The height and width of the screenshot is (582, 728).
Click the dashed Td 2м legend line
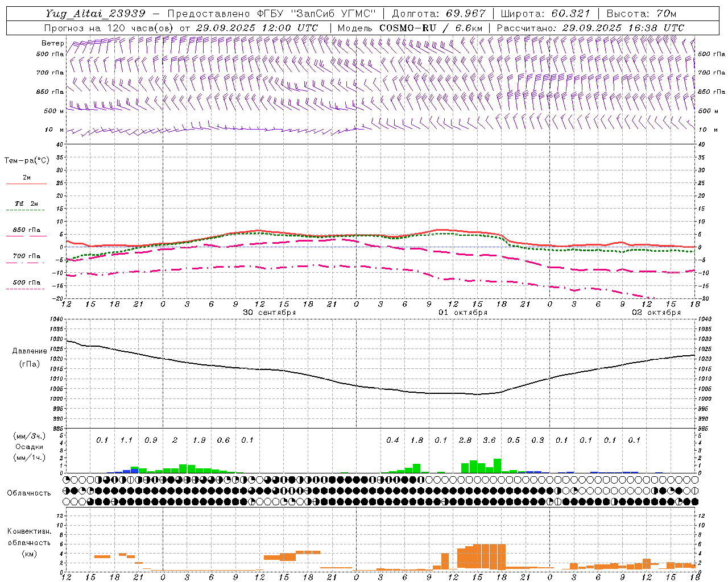[x=25, y=210]
